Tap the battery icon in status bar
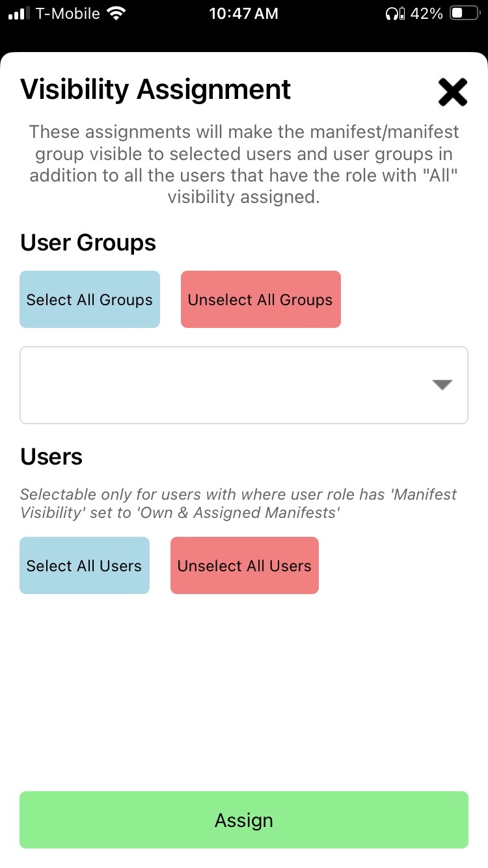 pyautogui.click(x=465, y=14)
